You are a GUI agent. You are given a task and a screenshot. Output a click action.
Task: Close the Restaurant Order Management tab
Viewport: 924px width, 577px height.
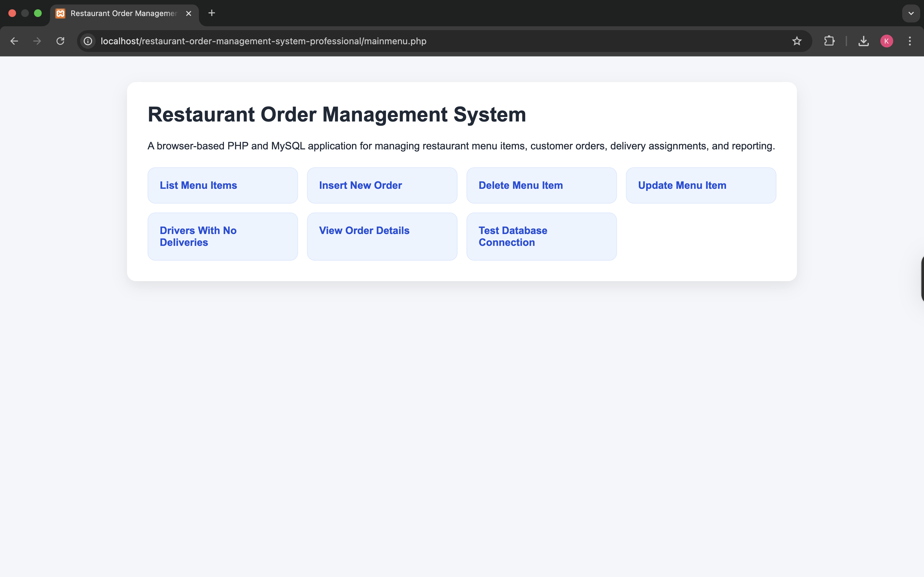coord(189,13)
